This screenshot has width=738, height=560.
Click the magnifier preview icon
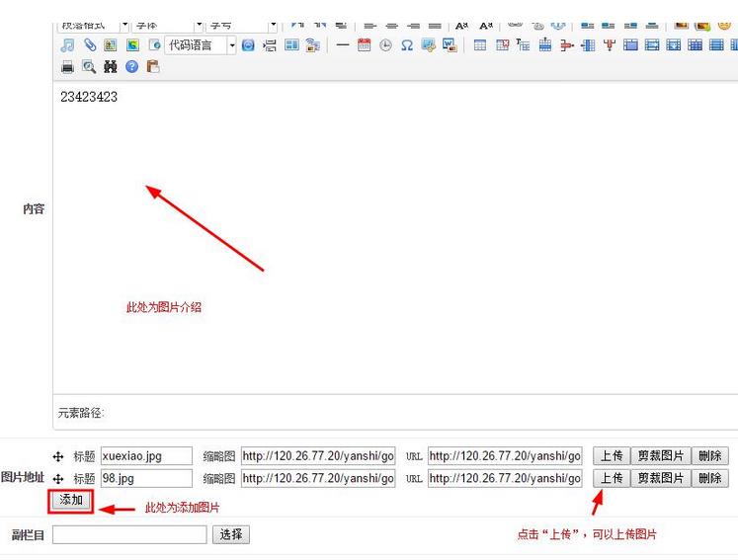tap(89, 67)
